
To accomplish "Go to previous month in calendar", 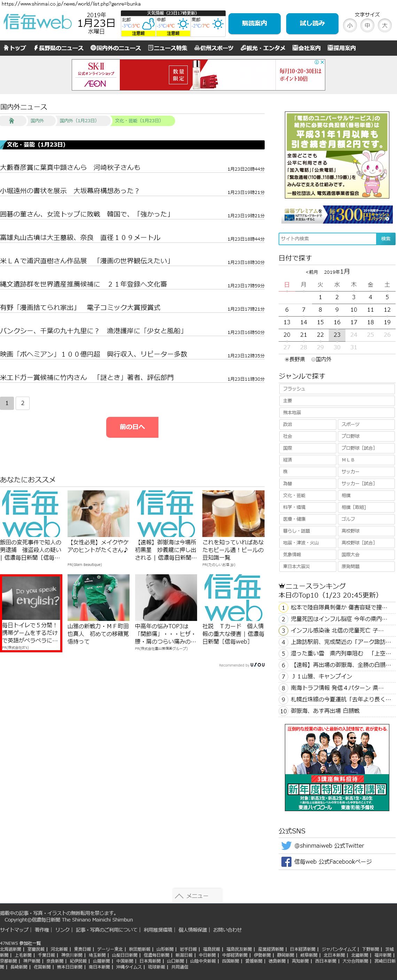I will [311, 272].
